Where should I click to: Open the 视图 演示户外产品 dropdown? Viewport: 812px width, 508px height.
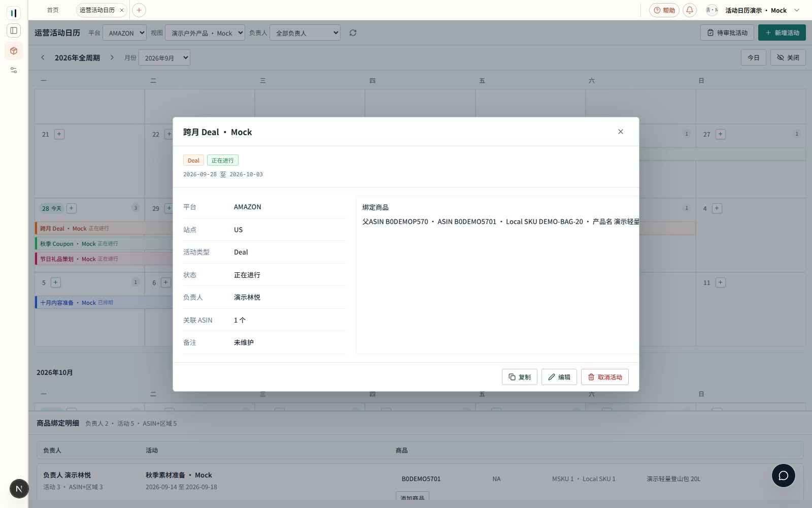coord(205,33)
